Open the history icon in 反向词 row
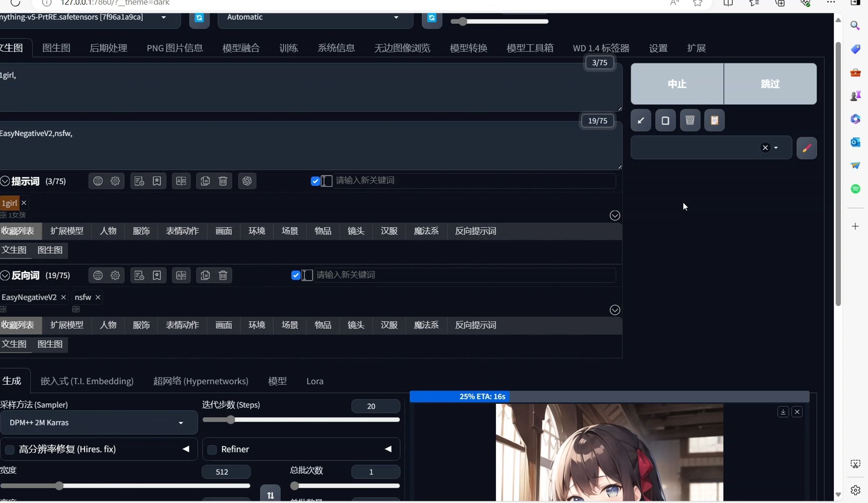 (x=139, y=275)
